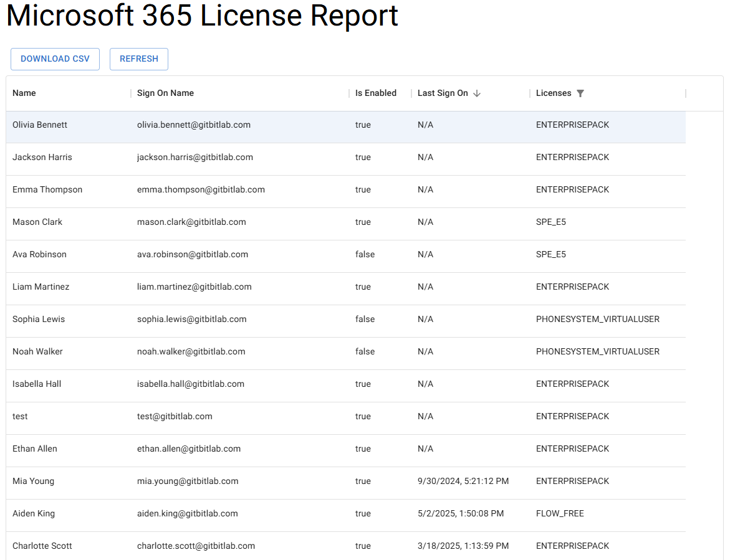Viewport: 730px width, 560px height.
Task: Sort the table by Is Enabled column
Action: click(376, 93)
